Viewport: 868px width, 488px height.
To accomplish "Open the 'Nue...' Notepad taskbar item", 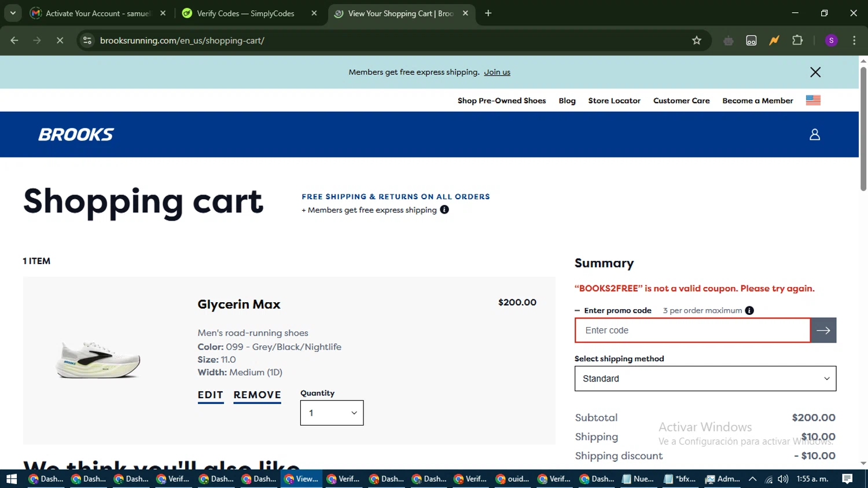I will pos(638,479).
